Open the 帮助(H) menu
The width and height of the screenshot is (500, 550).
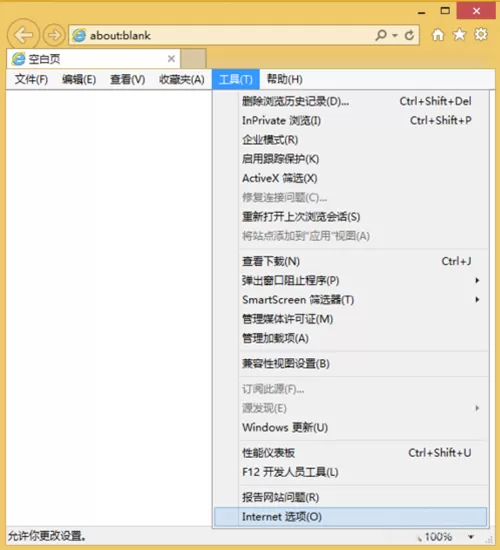[285, 79]
